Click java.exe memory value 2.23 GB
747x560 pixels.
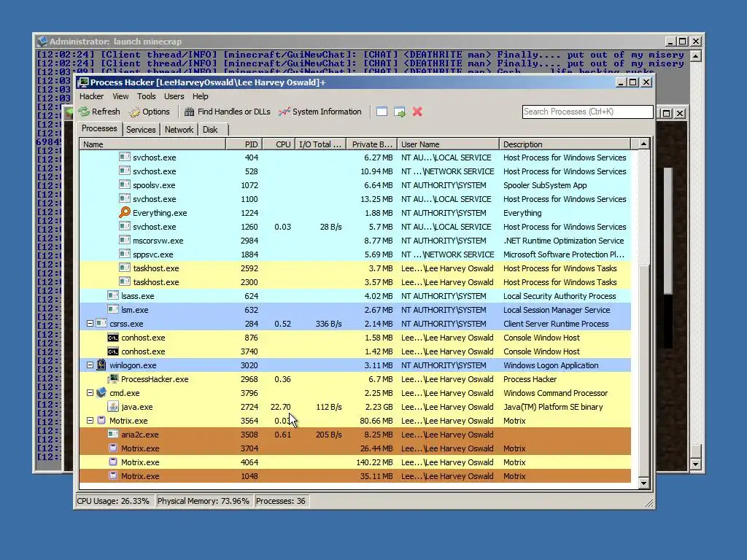(379, 407)
